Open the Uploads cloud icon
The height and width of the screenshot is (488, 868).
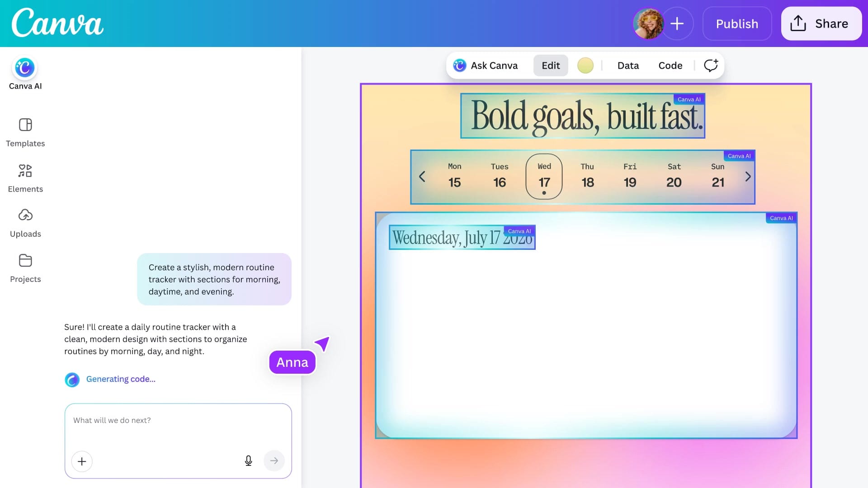[25, 215]
